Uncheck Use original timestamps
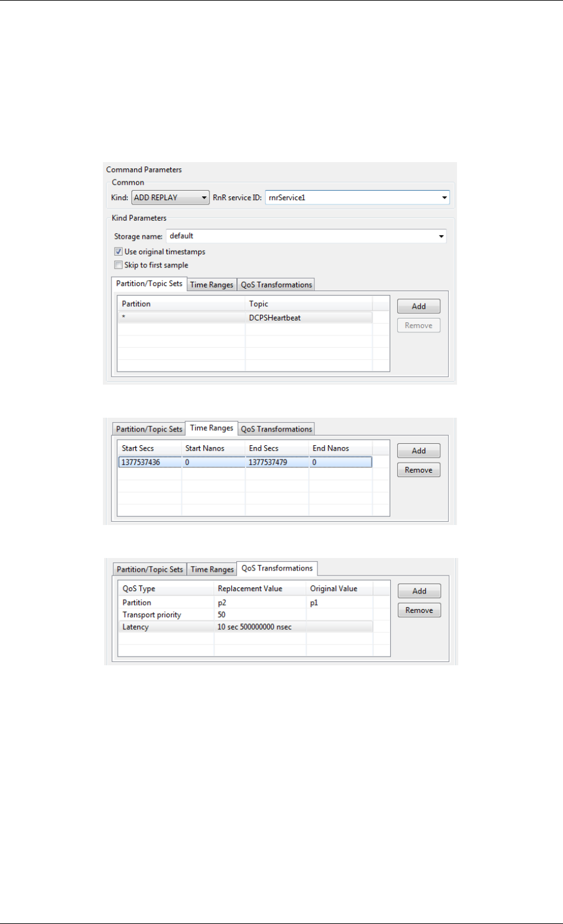 [x=118, y=252]
